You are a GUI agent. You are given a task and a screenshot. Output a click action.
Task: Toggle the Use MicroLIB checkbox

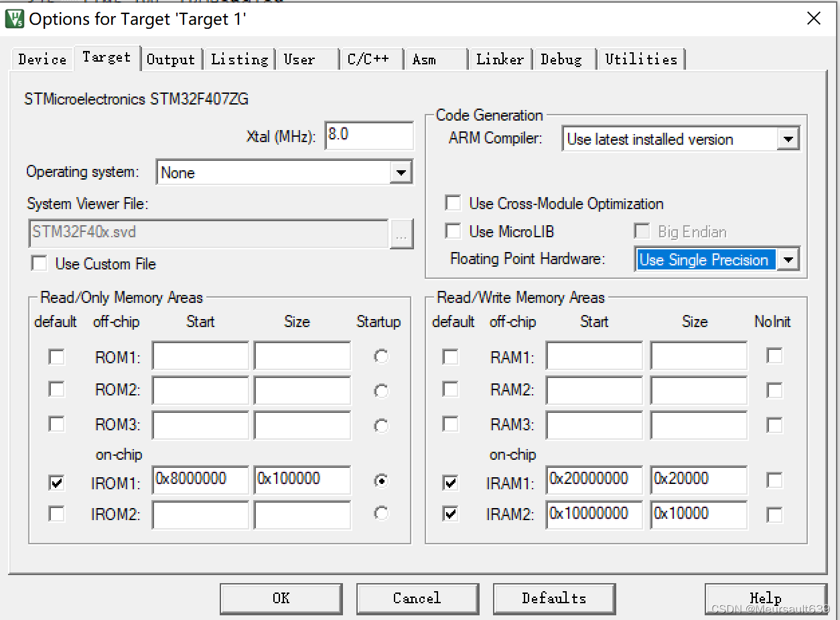point(453,231)
